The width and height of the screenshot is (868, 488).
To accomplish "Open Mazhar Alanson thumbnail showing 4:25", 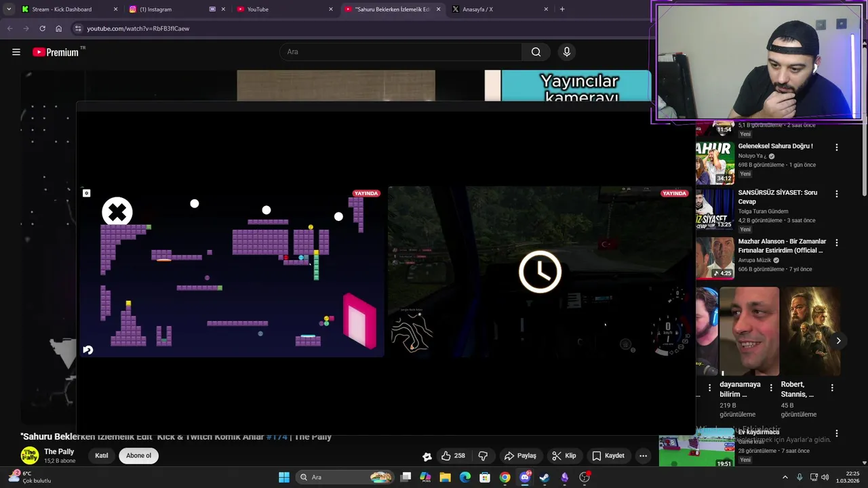I will tap(715, 258).
